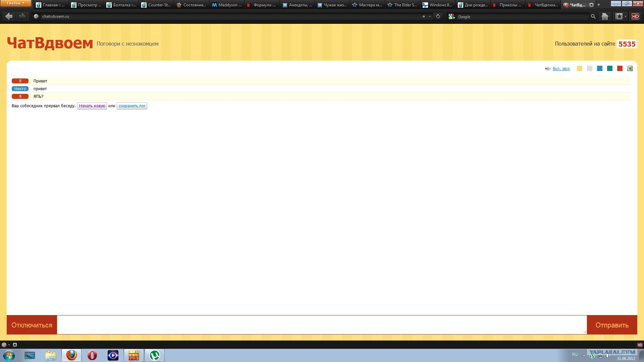
Task: Click the HD add-on toolbar icon
Action: click(x=635, y=16)
